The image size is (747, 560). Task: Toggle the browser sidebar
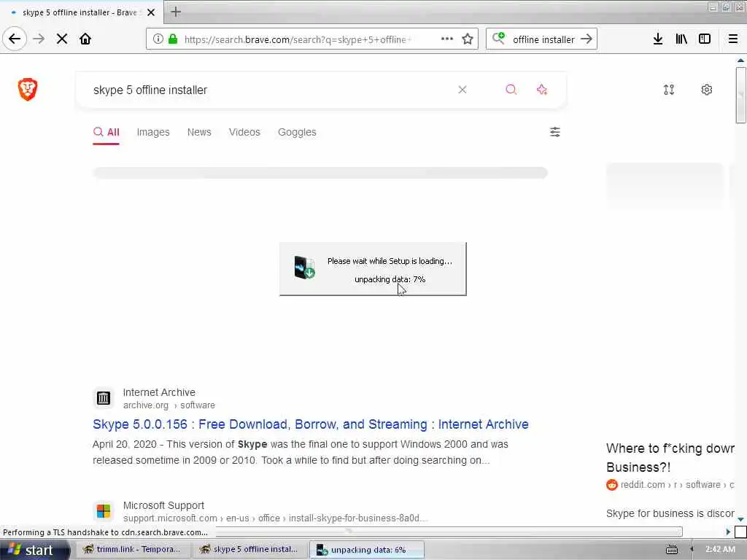pyautogui.click(x=705, y=39)
